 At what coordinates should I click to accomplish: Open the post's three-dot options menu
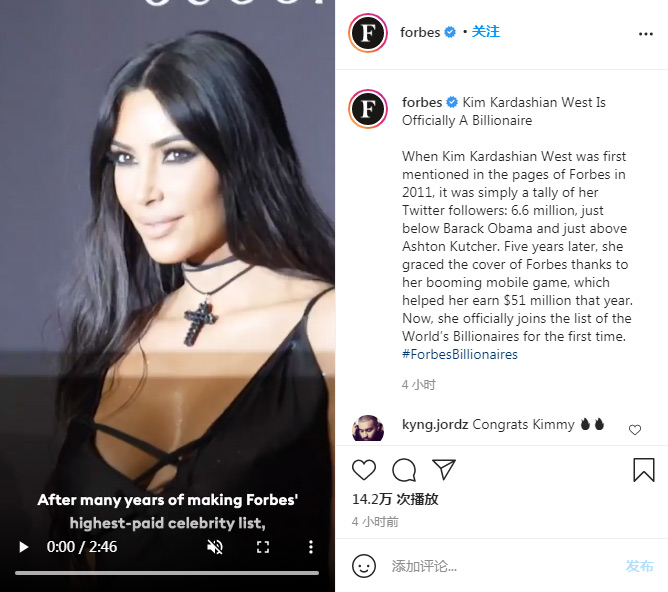645,34
